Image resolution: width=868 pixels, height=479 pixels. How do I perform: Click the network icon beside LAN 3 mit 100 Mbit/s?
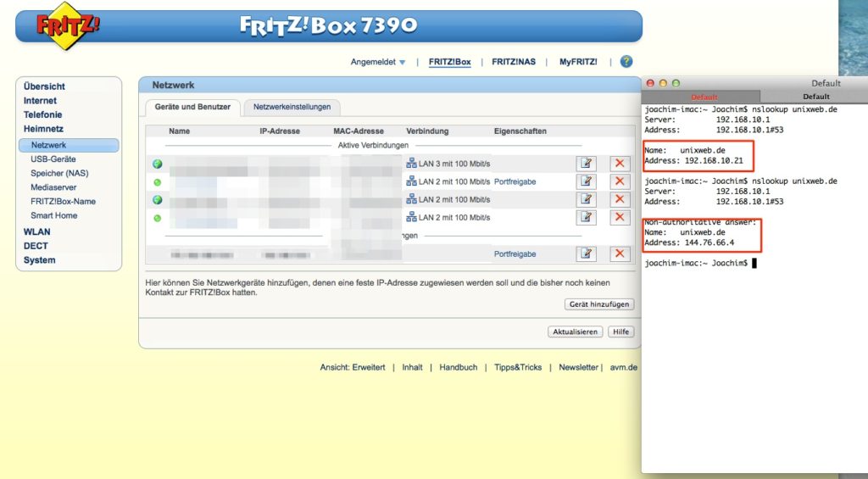[411, 164]
